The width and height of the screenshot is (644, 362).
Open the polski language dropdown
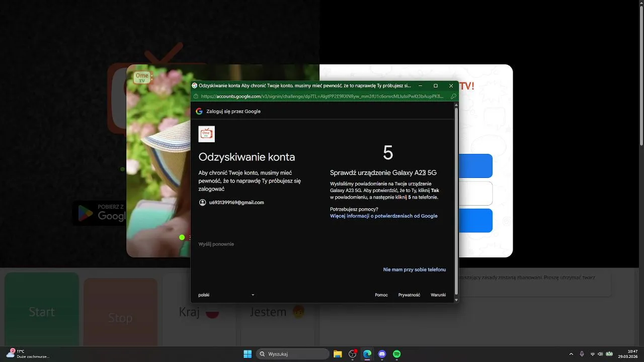[x=226, y=295]
